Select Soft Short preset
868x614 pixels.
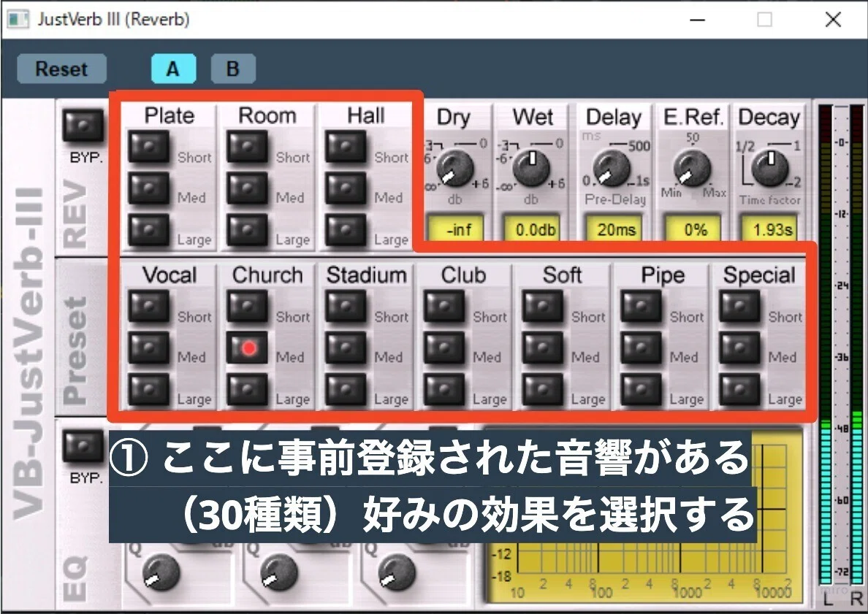pos(542,307)
